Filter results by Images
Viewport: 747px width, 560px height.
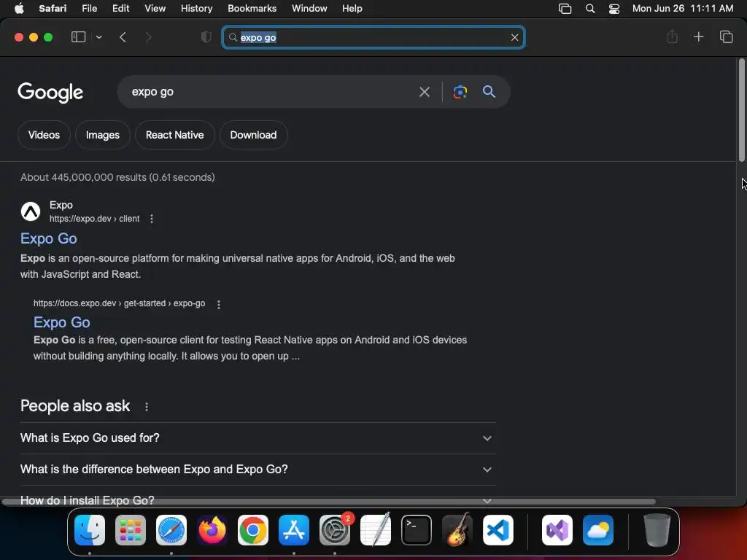(x=102, y=135)
